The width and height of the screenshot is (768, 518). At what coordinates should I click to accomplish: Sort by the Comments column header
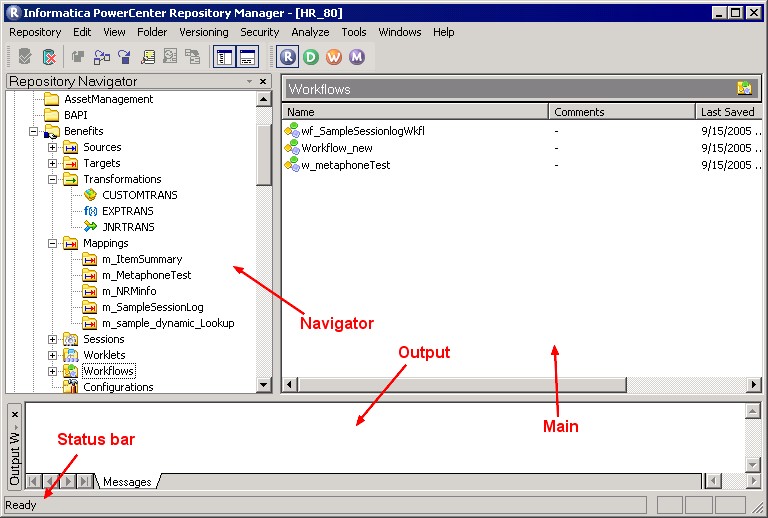coord(622,112)
